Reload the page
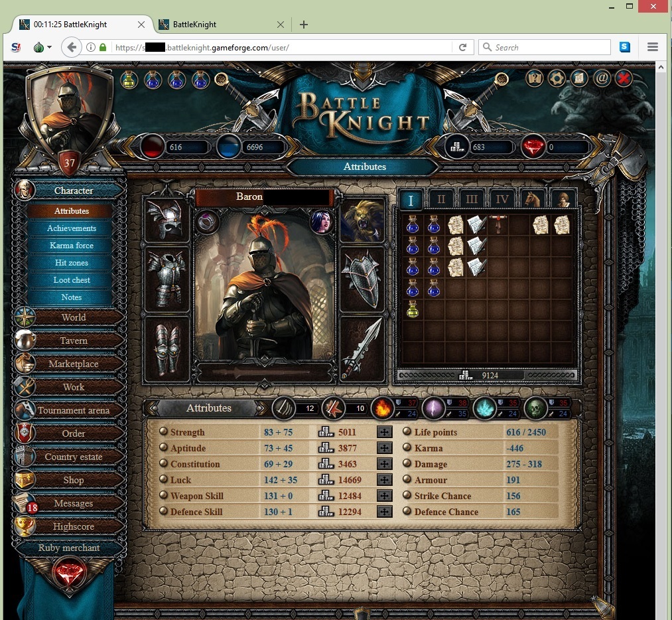Screen dimensions: 672x620 tap(462, 47)
